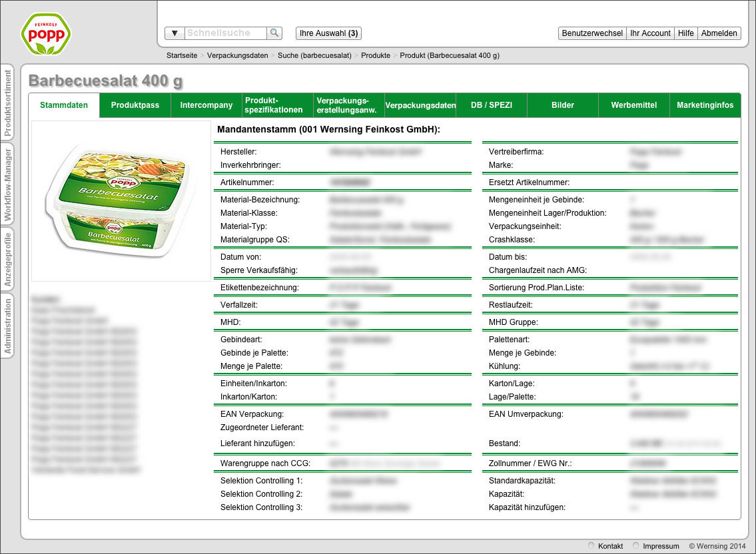Open the Kontakt footer link
756x554 pixels.
[x=610, y=546]
